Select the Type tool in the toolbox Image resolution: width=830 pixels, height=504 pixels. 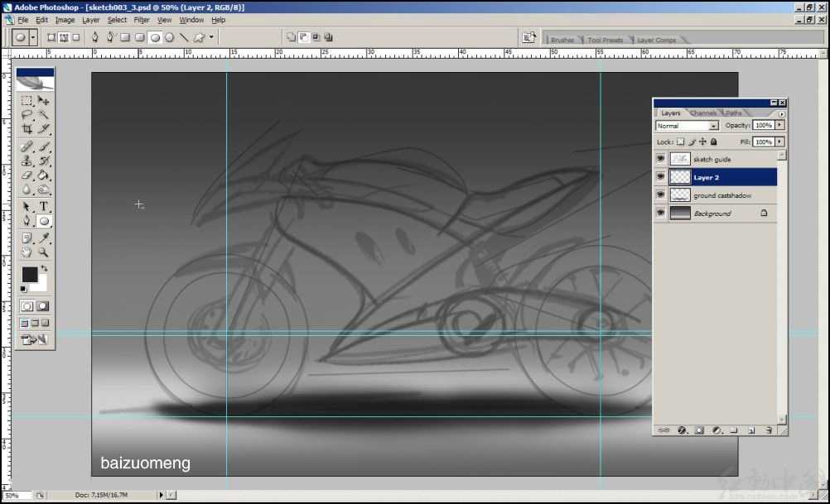tap(43, 206)
